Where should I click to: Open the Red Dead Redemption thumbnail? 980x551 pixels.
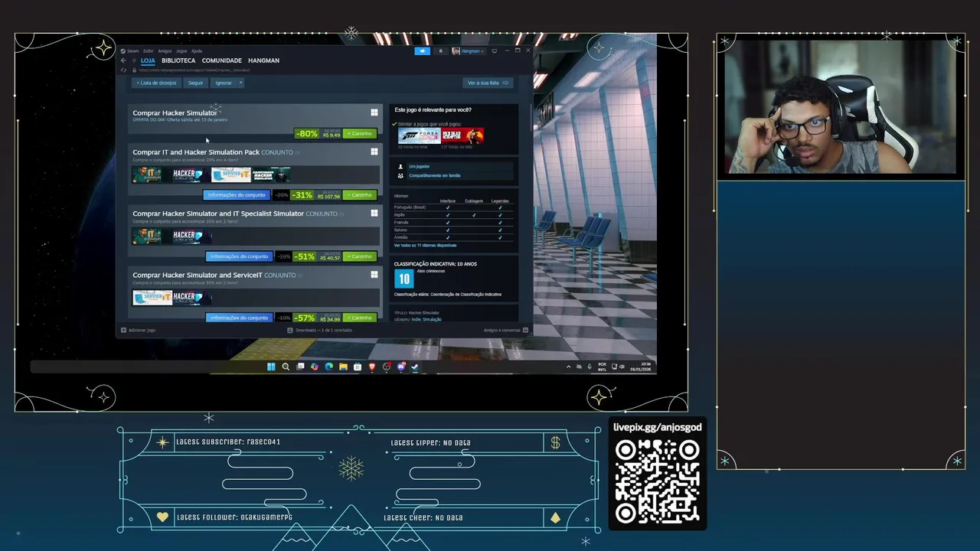coord(462,135)
